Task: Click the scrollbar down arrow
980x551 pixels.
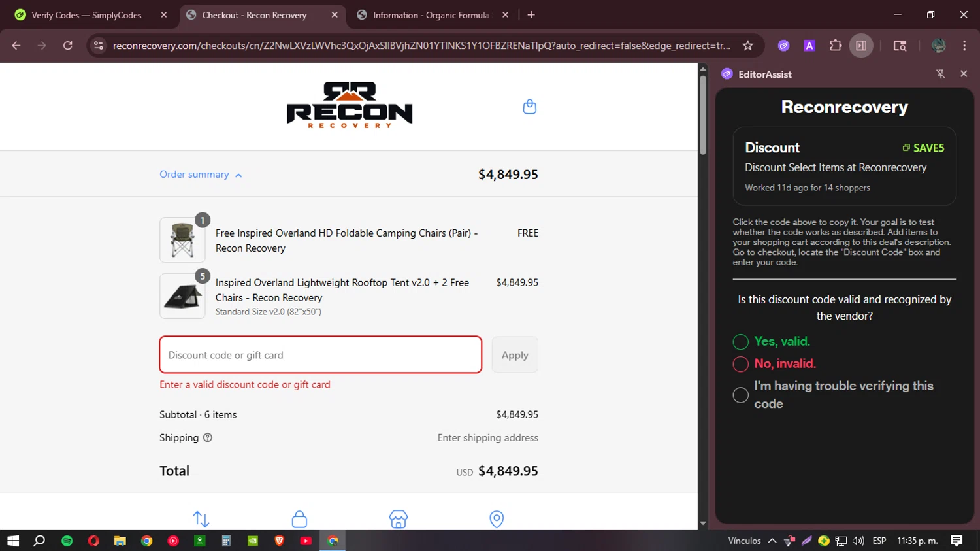Action: pyautogui.click(x=703, y=524)
